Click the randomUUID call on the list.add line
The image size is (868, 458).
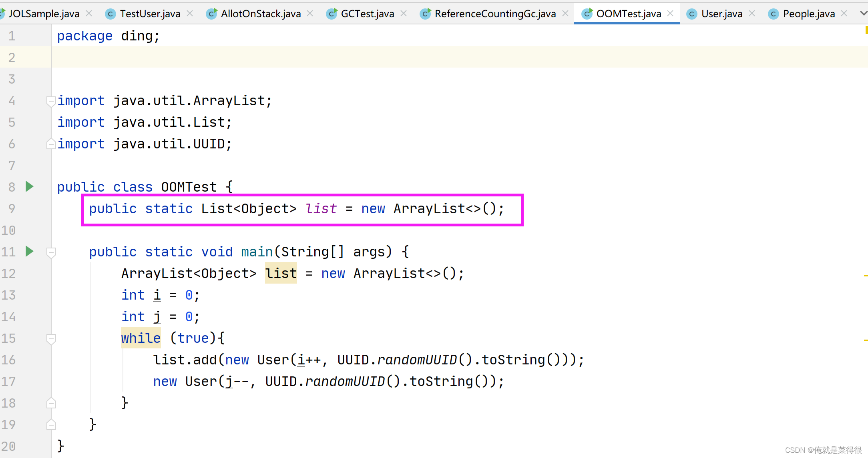(416, 360)
